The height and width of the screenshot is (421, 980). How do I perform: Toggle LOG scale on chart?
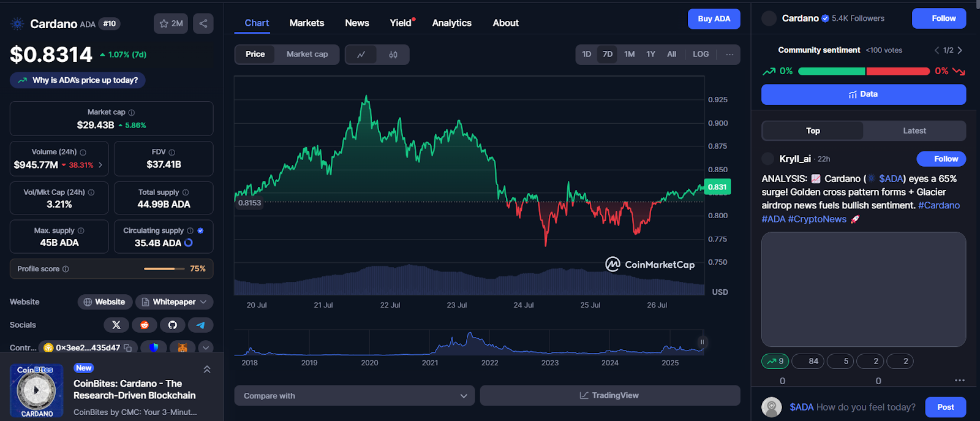point(701,55)
